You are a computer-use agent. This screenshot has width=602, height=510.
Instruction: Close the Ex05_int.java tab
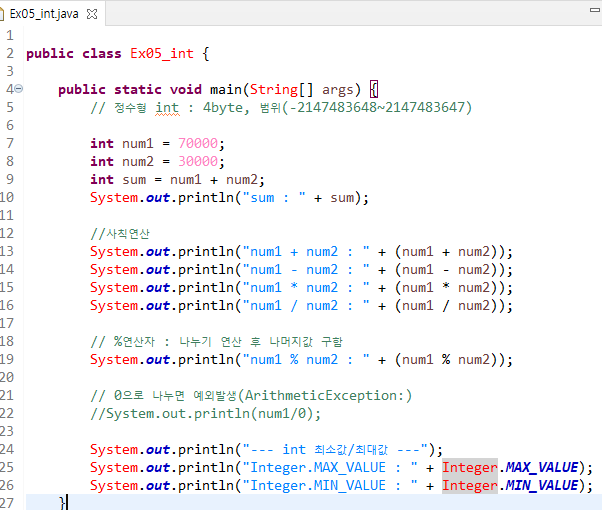92,14
